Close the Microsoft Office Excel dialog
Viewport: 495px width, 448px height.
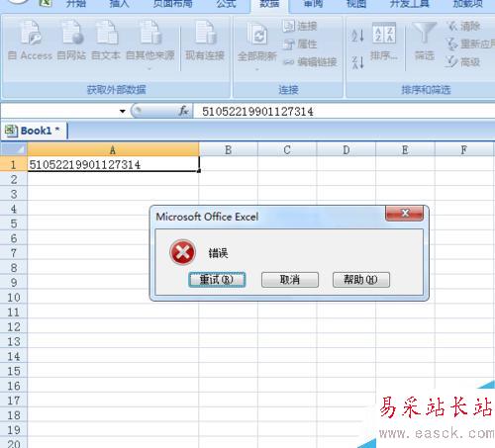pos(405,214)
